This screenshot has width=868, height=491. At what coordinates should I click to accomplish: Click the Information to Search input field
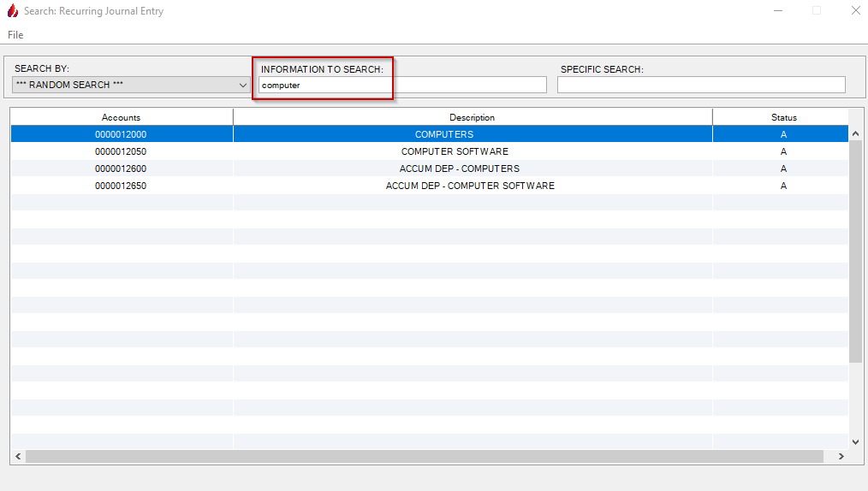tap(402, 85)
